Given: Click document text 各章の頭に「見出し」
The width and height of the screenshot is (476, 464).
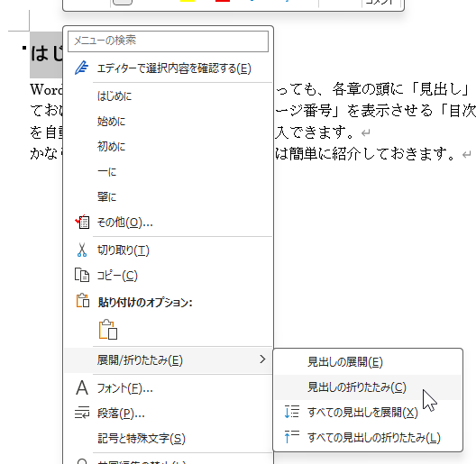Looking at the screenshot, I should (x=400, y=89).
